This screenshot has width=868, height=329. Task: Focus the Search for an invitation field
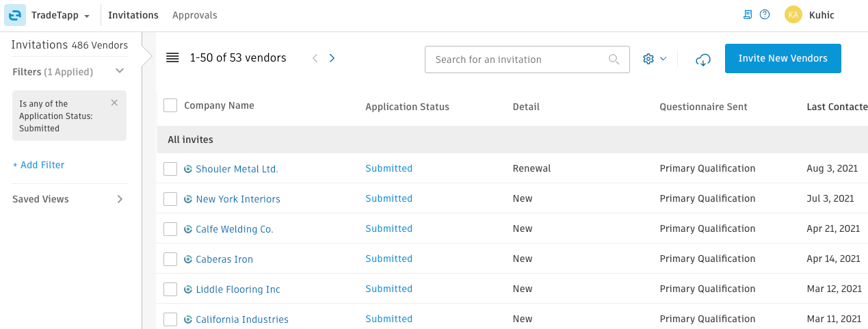pyautogui.click(x=527, y=60)
